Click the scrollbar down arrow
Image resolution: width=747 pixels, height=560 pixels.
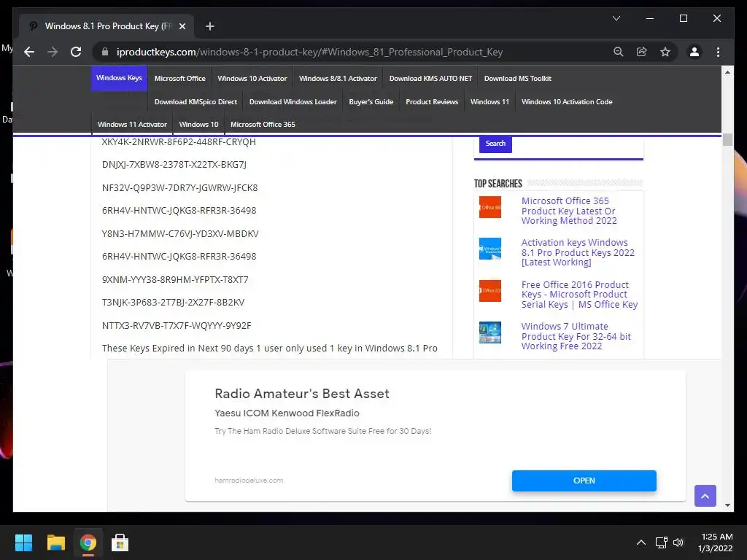click(727, 505)
